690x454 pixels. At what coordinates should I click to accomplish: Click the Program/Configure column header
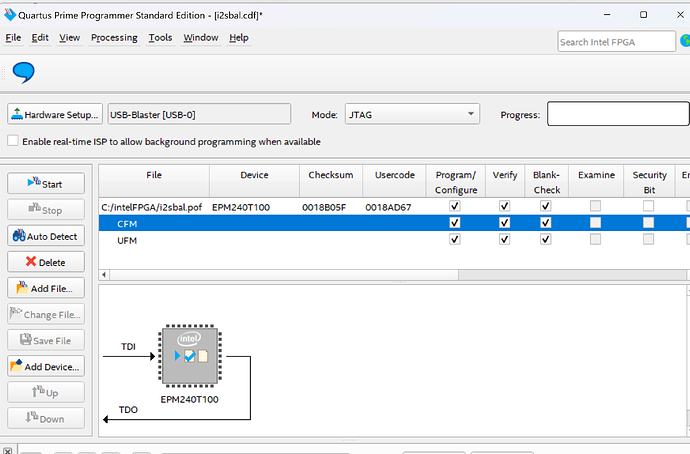coord(455,181)
